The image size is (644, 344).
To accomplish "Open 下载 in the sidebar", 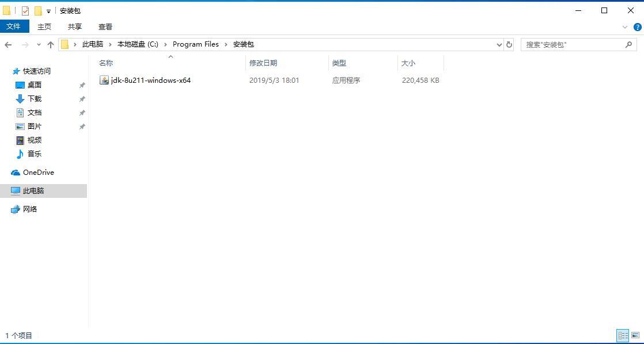I will 35,99.
